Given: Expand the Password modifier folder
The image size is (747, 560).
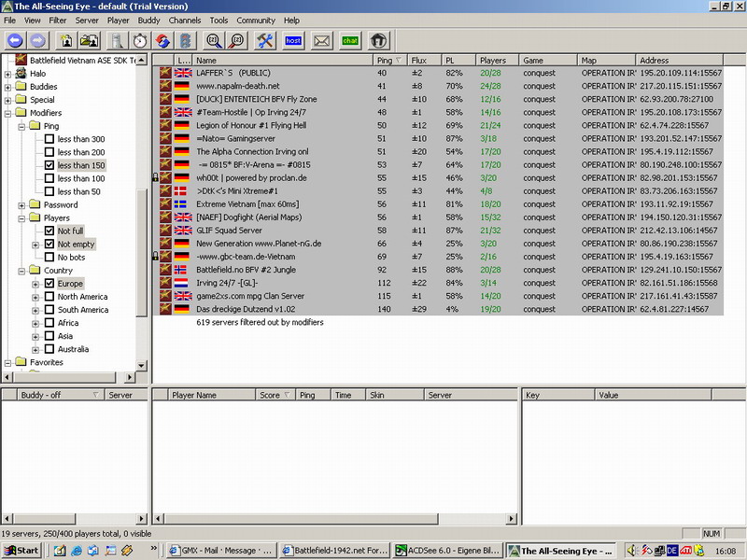Looking at the screenshot, I should [x=21, y=205].
